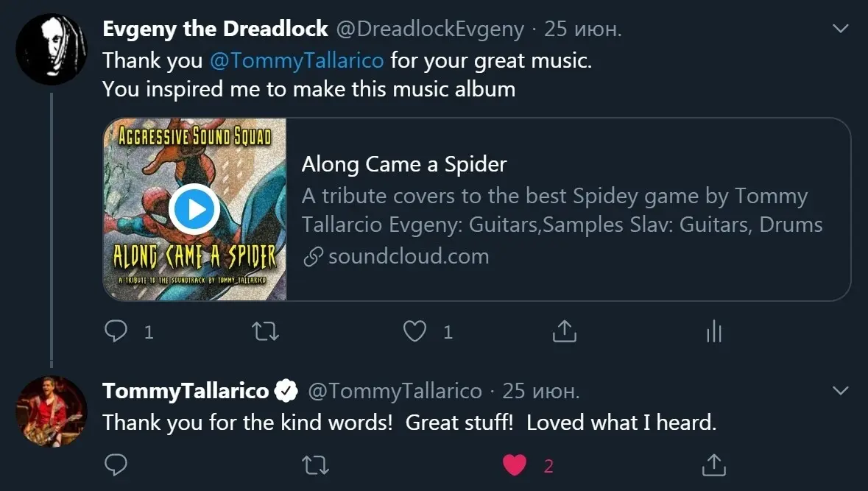Reply to TommyTallarico's tweet
868x491 pixels.
click(x=116, y=464)
